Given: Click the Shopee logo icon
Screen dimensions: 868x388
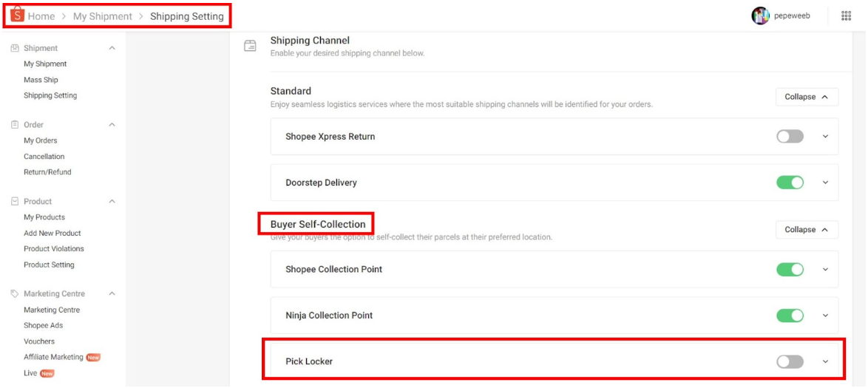Looking at the screenshot, I should tap(17, 16).
